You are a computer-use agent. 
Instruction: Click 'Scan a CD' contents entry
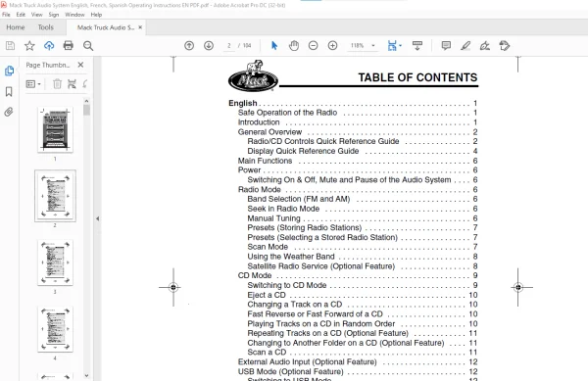point(267,353)
